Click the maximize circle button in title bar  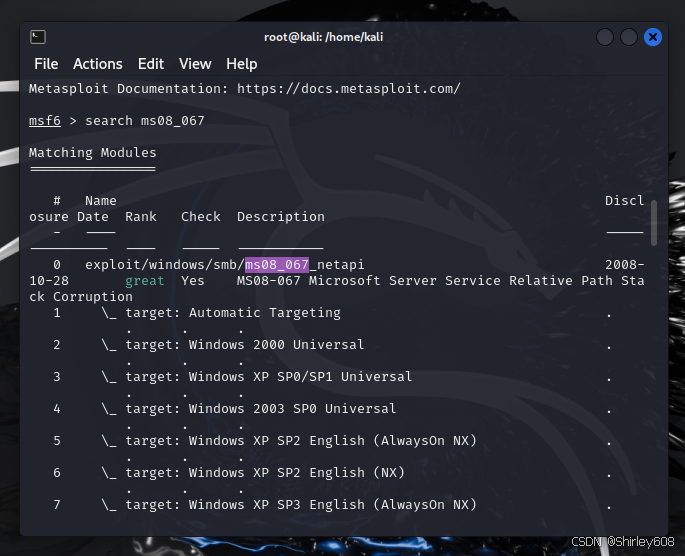[629, 37]
